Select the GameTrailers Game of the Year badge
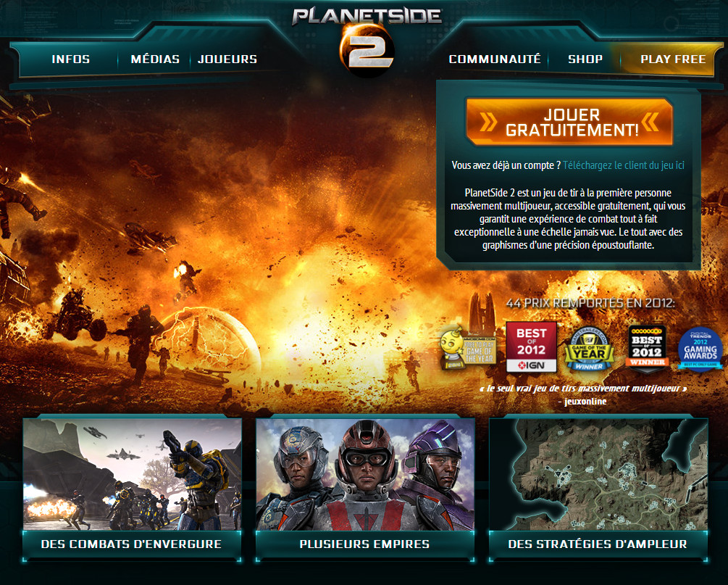Viewport: 728px width, 585px height. 589,347
